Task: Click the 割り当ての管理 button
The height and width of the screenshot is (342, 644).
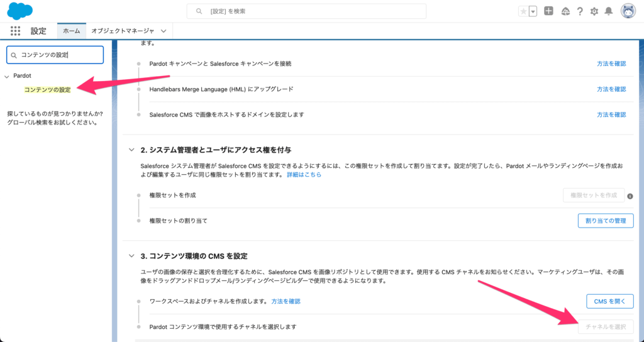Action: coord(605,221)
